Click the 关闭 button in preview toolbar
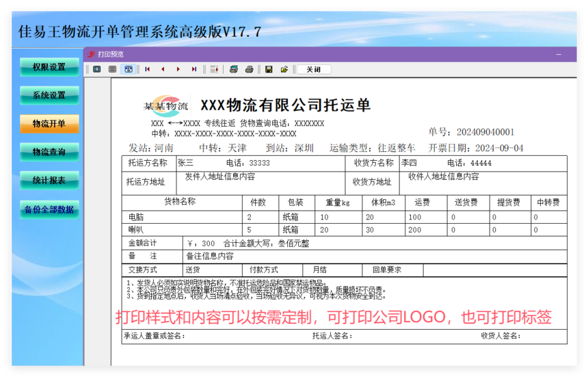Image resolution: width=588 pixels, height=377 pixels. coord(314,69)
